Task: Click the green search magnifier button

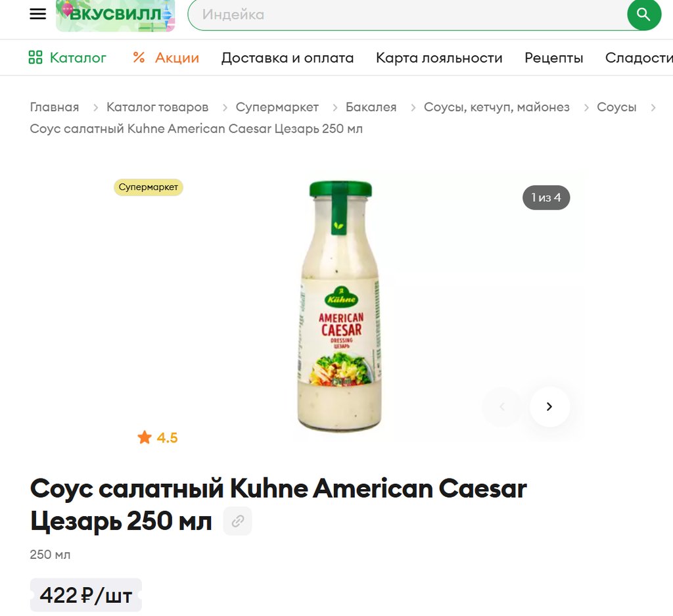Action: pos(644,14)
